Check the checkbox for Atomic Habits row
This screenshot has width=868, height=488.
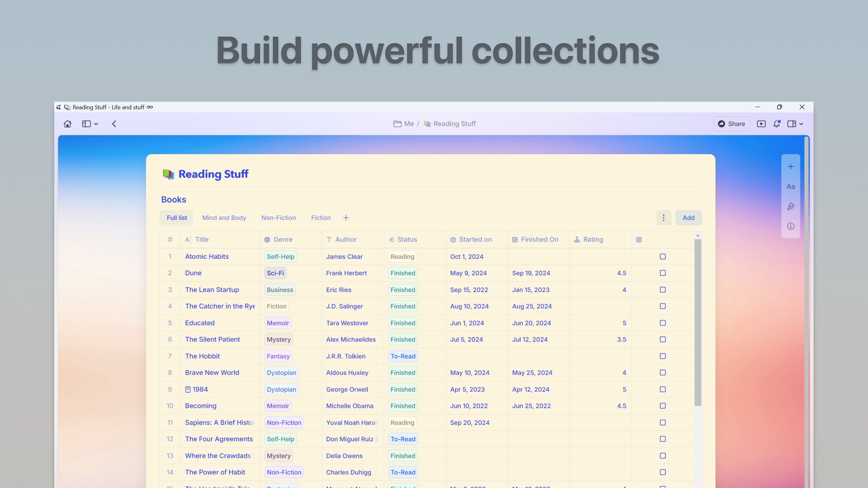(663, 257)
